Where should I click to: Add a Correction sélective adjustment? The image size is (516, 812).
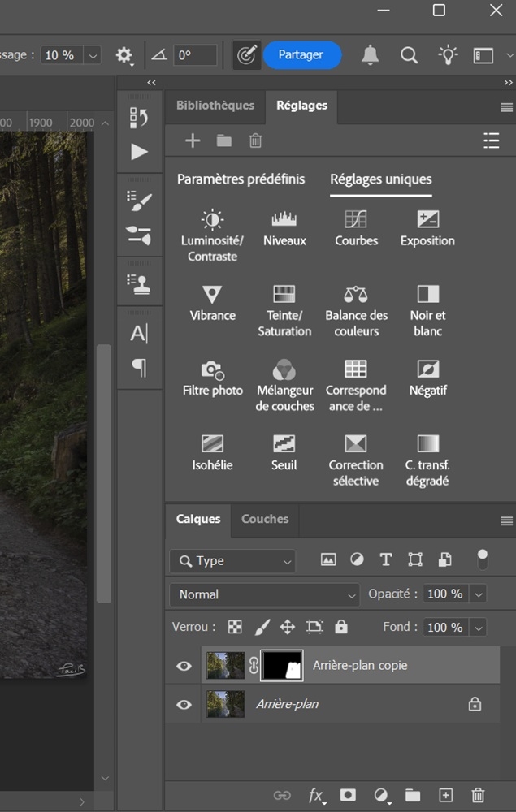[356, 460]
